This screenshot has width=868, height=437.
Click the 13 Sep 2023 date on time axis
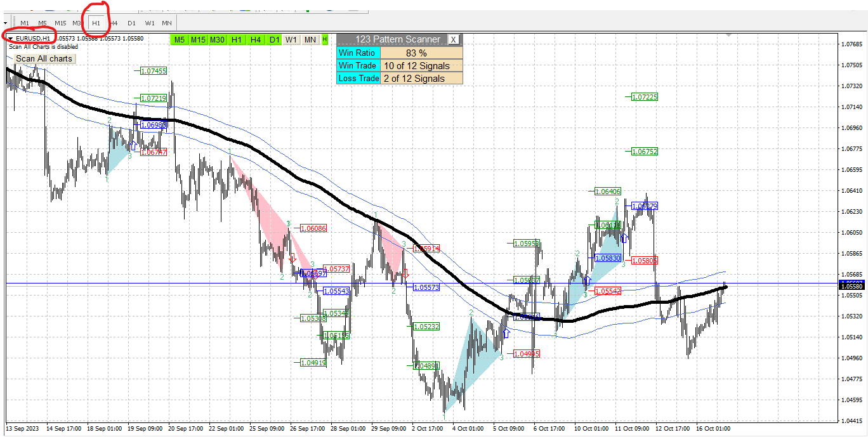point(23,429)
